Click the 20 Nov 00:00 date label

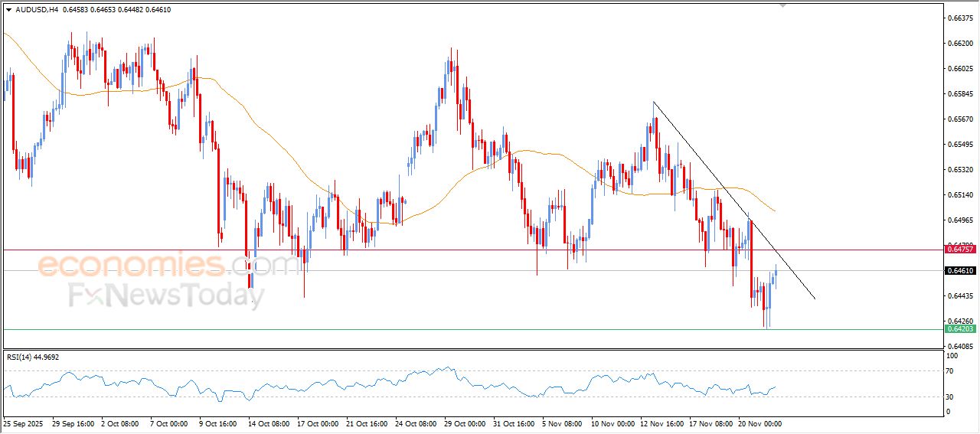pyautogui.click(x=759, y=423)
